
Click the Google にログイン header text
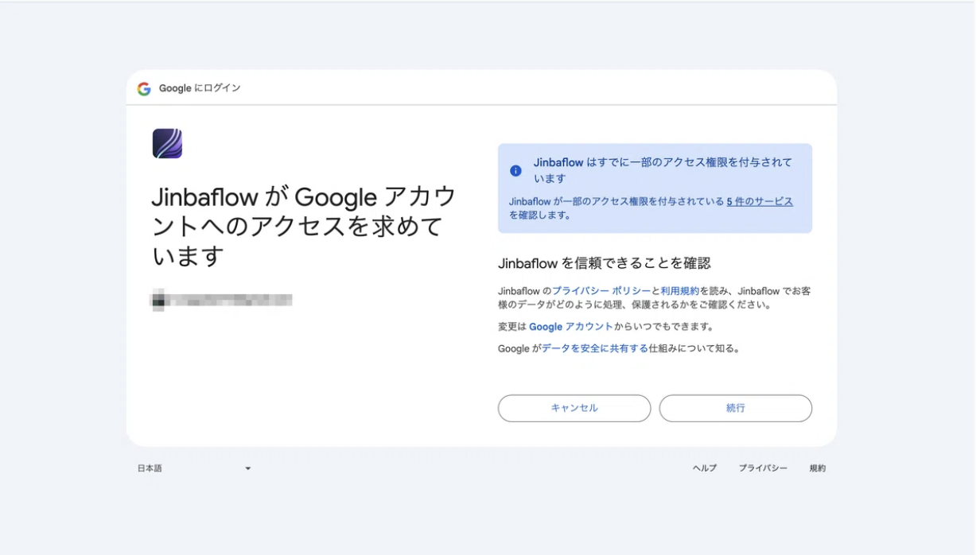[x=200, y=88]
